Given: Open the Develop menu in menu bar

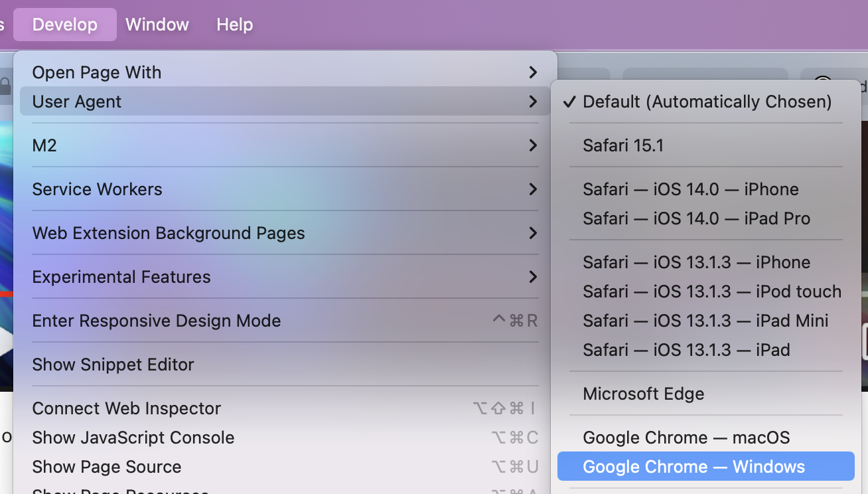Looking at the screenshot, I should point(65,25).
